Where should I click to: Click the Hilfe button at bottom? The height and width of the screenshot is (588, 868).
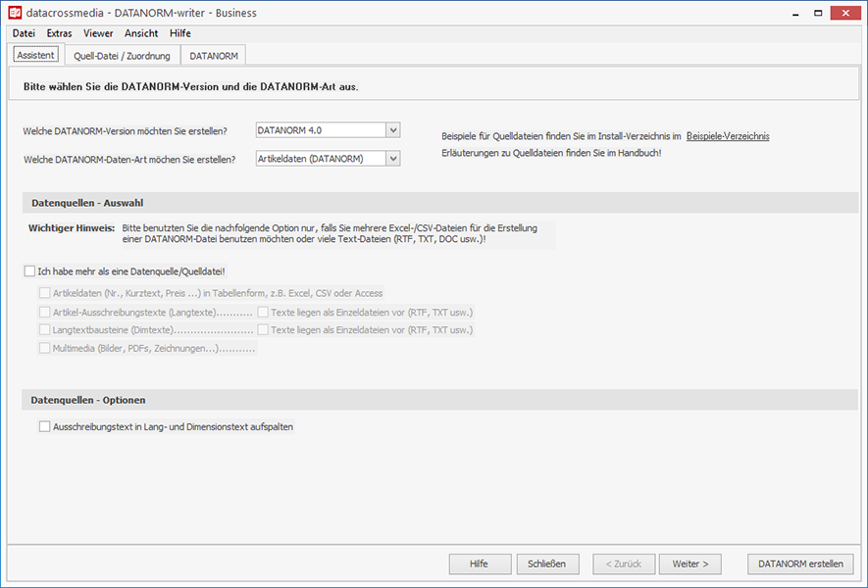480,563
